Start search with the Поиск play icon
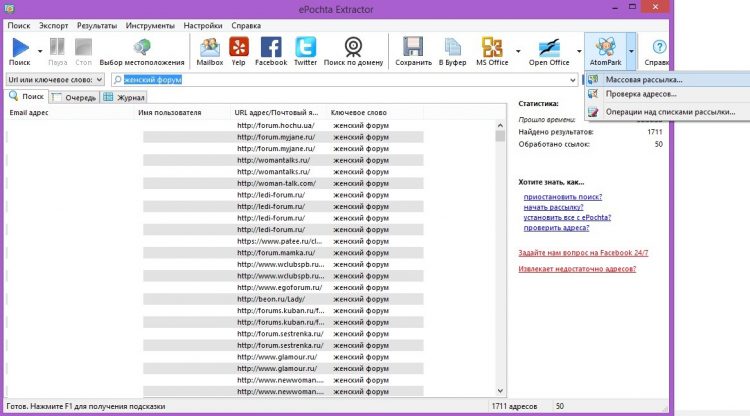The width and height of the screenshot is (750, 416). point(20,47)
